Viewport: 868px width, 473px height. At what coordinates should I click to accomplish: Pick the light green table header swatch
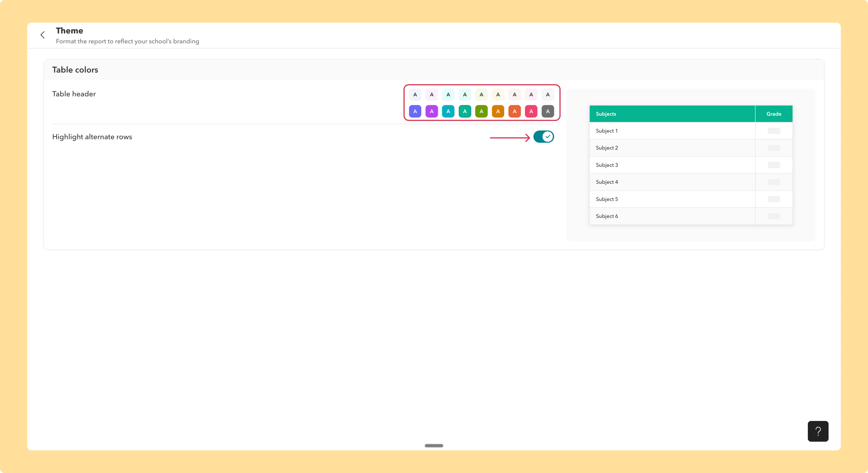481,95
